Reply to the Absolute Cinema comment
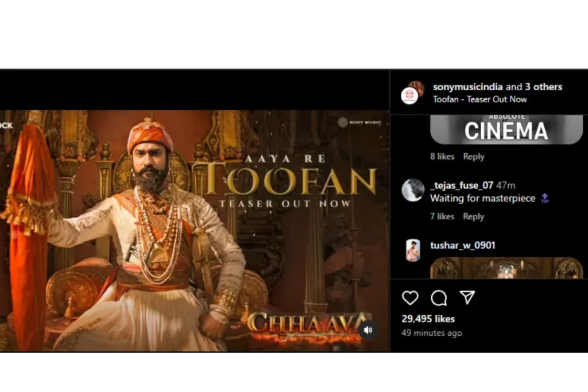Viewport: 588px width, 392px height. coord(474,156)
